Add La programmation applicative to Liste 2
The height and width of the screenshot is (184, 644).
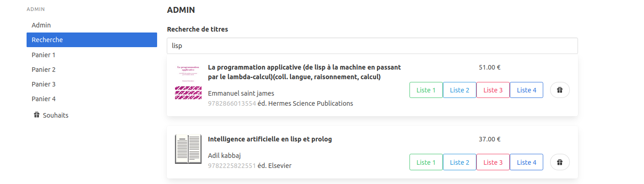pyautogui.click(x=459, y=90)
